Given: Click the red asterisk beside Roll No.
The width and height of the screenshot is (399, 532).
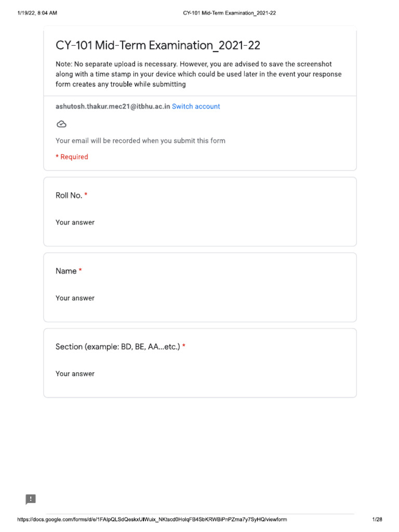Looking at the screenshot, I should click(x=86, y=195).
